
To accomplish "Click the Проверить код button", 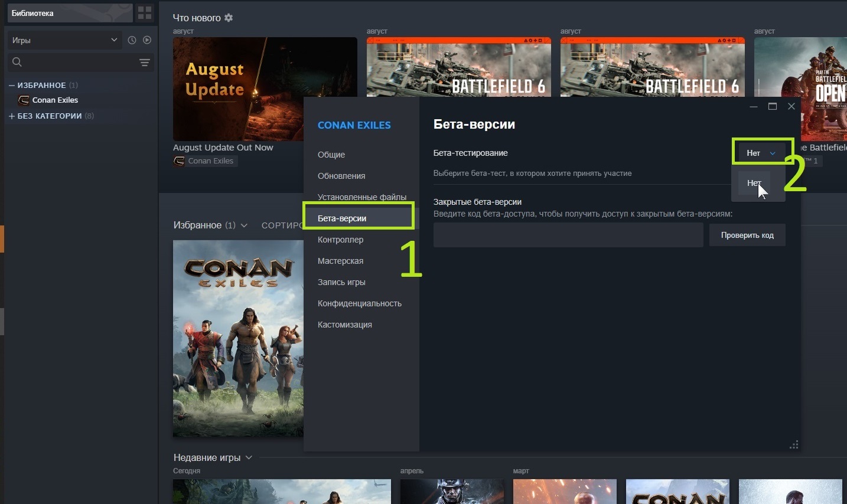I will coord(747,235).
